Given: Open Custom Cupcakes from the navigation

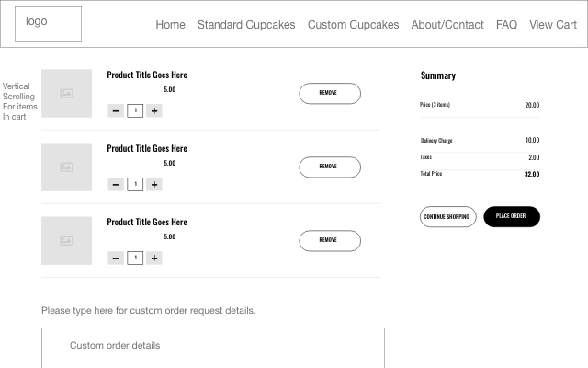Looking at the screenshot, I should (x=353, y=25).
